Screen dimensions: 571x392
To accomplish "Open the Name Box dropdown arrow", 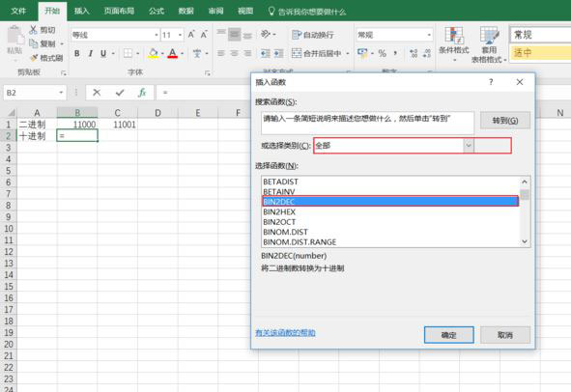I will click(x=61, y=93).
